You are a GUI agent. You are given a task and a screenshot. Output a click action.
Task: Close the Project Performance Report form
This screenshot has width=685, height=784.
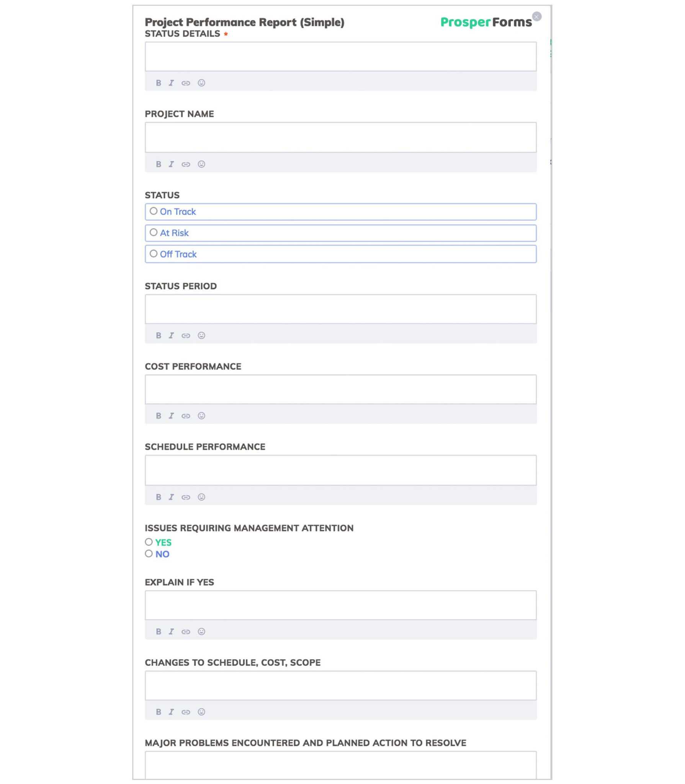point(537,16)
